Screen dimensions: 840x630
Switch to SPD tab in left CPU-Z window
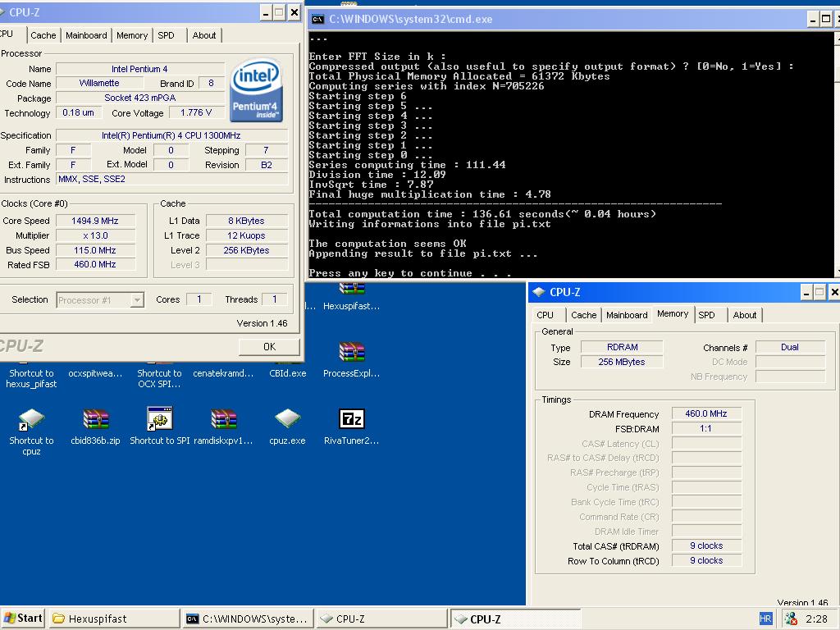(x=166, y=35)
